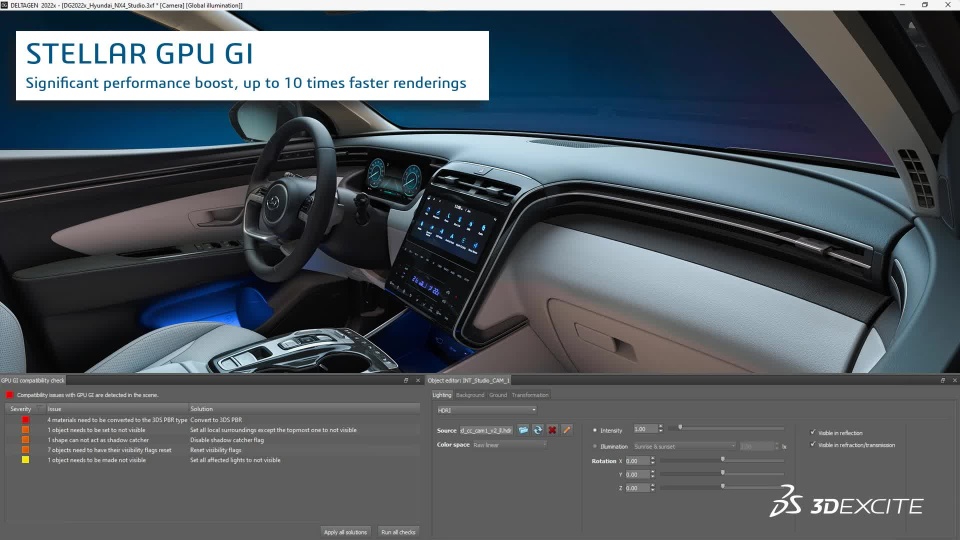Click the Rotation X 0.00 field
This screenshot has height=540, width=960.
637,460
